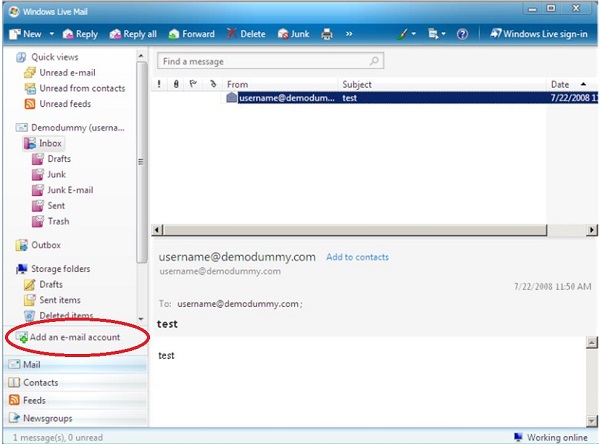This screenshot has height=444, width=600.
Task: Click envelope icon of test message
Action: point(231,98)
